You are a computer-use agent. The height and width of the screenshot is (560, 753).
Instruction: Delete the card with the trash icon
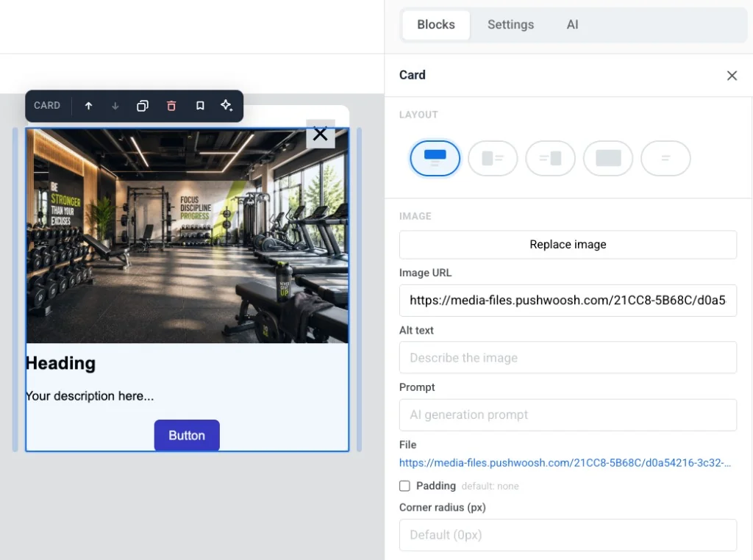[x=171, y=106]
